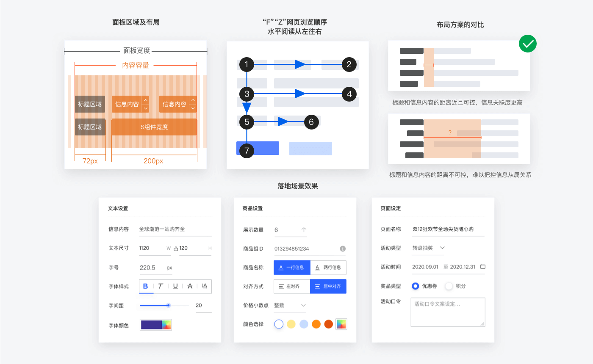This screenshot has height=364, width=593.
Task: Select the 积分 radio button
Action: point(449,286)
